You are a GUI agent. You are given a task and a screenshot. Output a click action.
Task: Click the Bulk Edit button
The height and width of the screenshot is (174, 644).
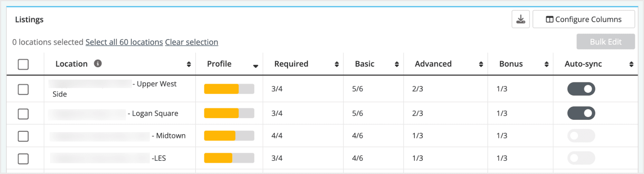coord(605,42)
